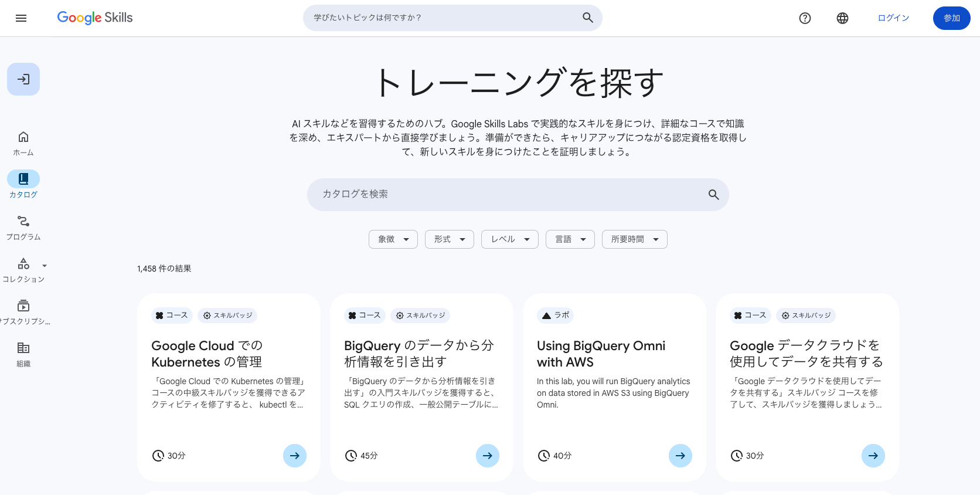Open the BigQuery のデータから分析情報を引き出す title
The width and height of the screenshot is (980, 495).
pos(419,354)
